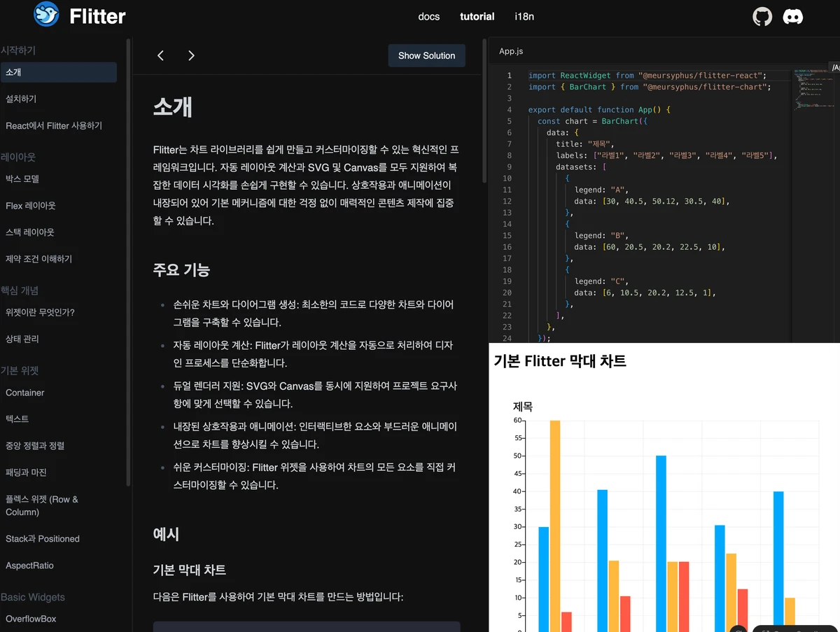Click the 레이아웃 section heading
Screen dimensions: 840x632
[x=18, y=157]
